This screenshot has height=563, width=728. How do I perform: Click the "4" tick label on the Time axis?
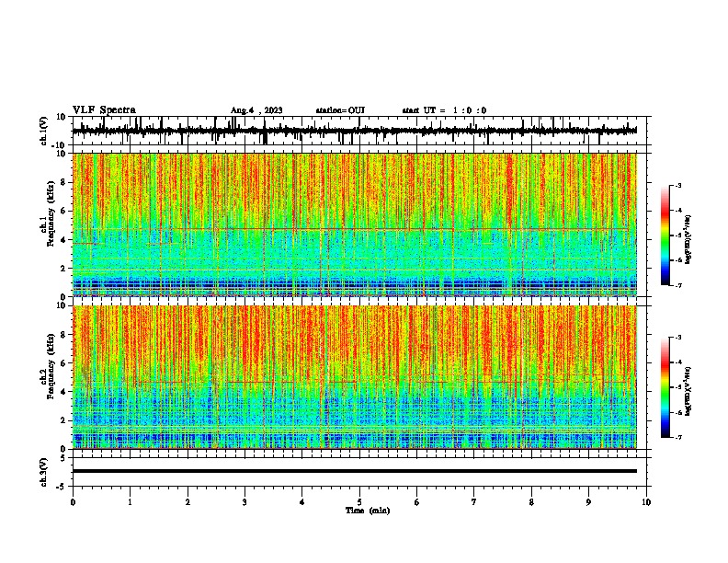coord(302,502)
